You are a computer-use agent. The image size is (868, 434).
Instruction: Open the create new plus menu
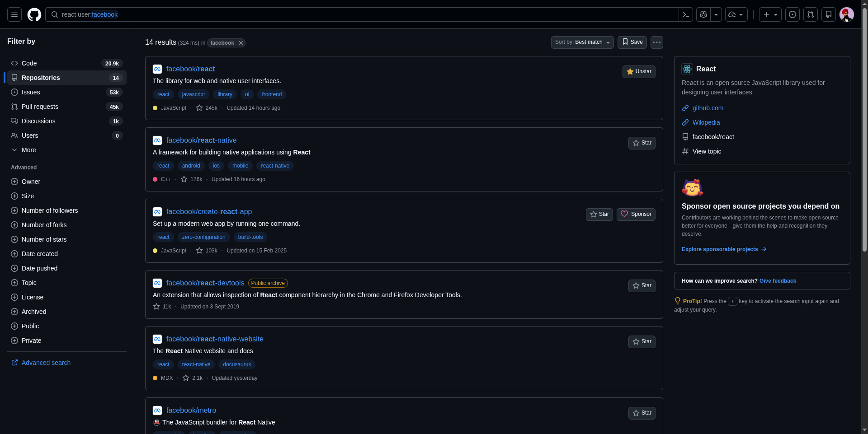[770, 14]
